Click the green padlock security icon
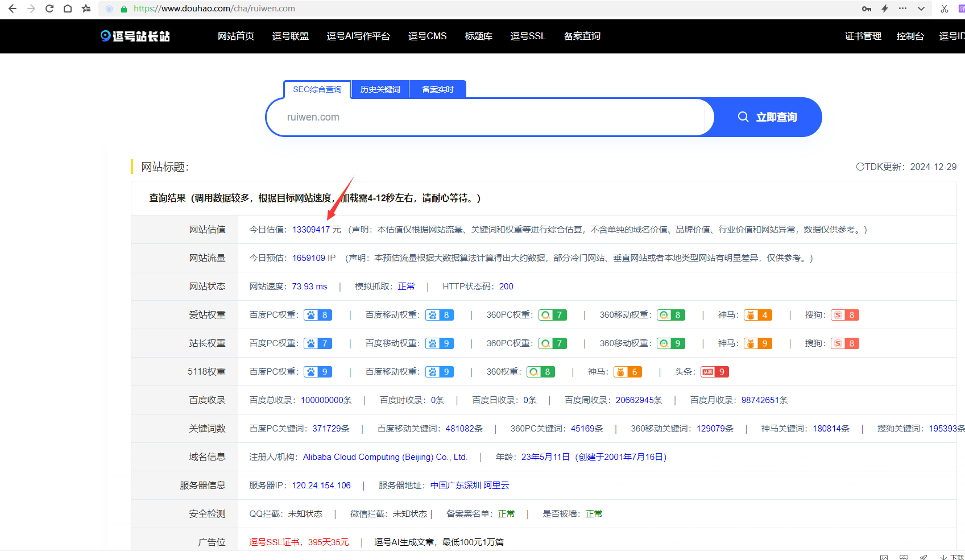 (124, 9)
